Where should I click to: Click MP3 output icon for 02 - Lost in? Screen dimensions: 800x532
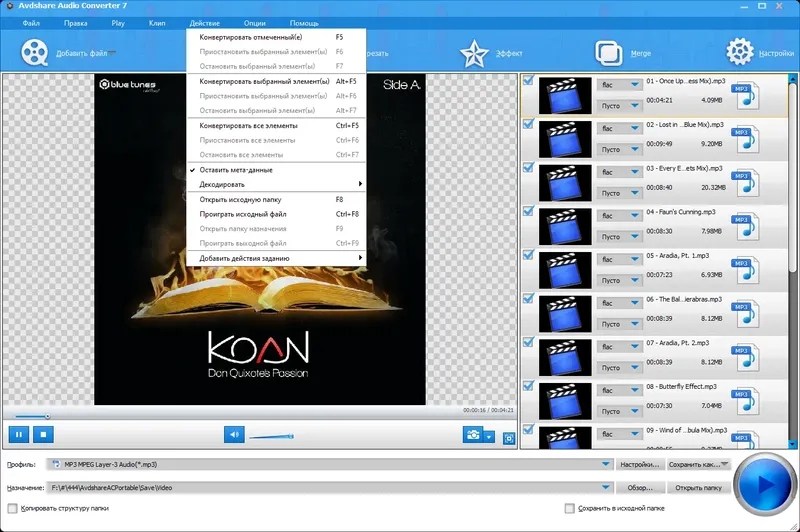[745, 140]
